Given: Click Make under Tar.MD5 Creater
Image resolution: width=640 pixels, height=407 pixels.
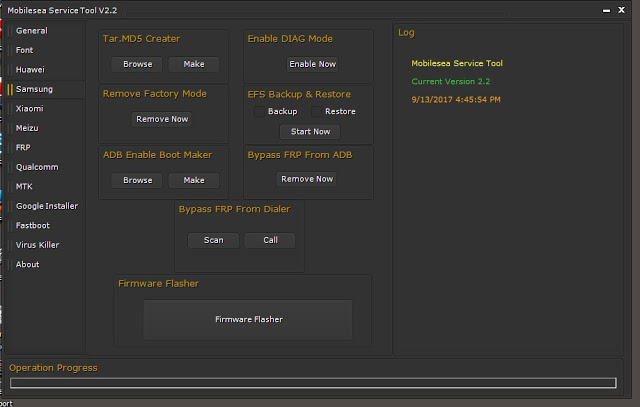Looking at the screenshot, I should tap(194, 64).
